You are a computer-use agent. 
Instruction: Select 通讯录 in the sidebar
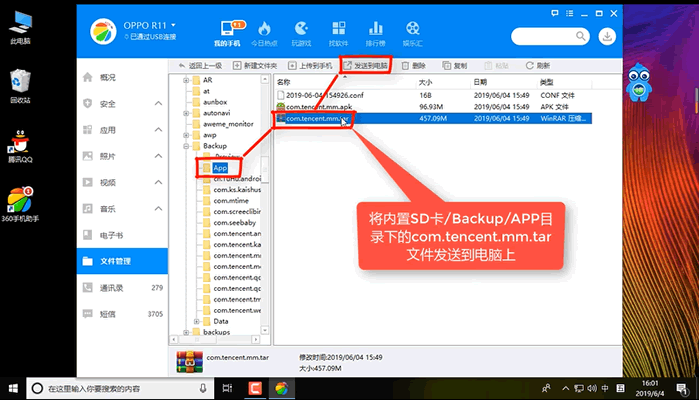[x=122, y=288]
